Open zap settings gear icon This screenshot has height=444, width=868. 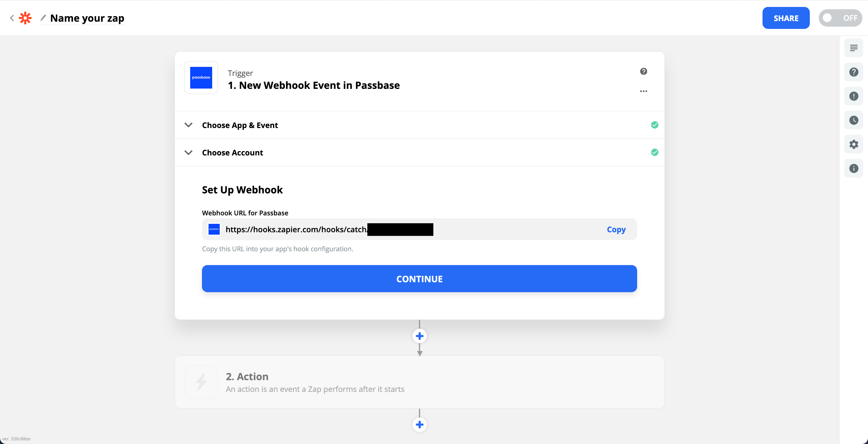854,145
